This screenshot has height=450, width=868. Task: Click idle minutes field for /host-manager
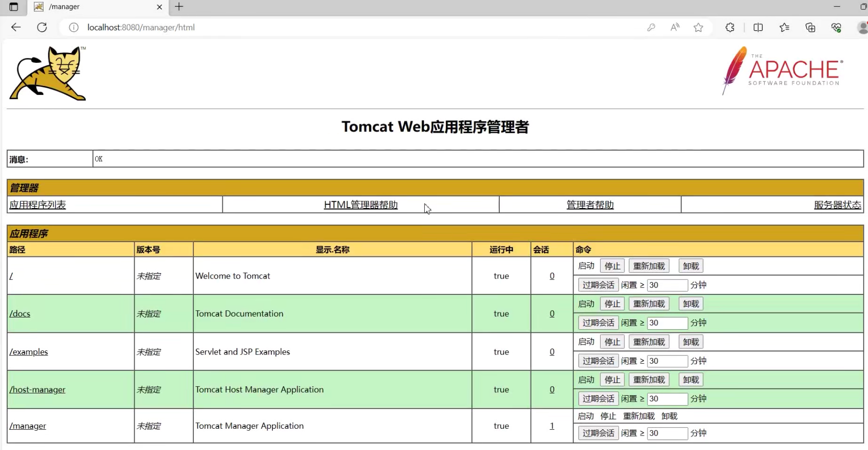pos(667,399)
